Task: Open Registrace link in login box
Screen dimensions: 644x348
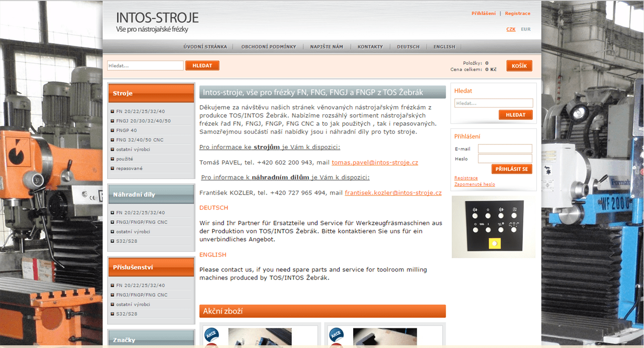Action: (466, 178)
